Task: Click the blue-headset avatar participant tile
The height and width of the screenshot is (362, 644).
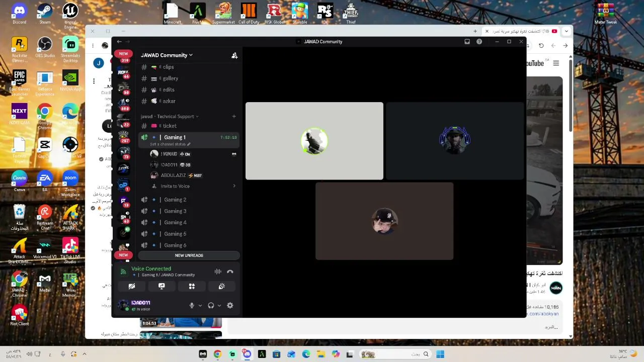Action: [x=455, y=141]
